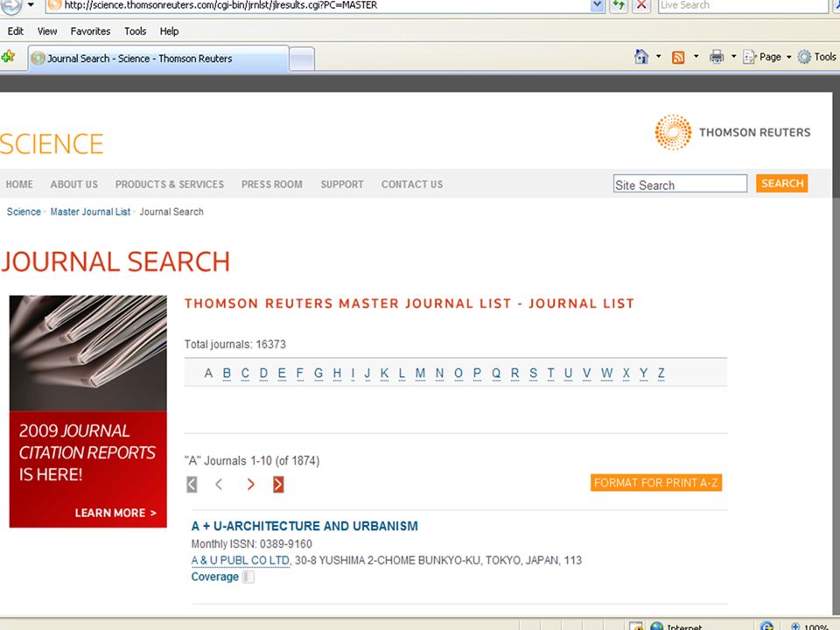Expand the address bar dropdown

(x=598, y=5)
